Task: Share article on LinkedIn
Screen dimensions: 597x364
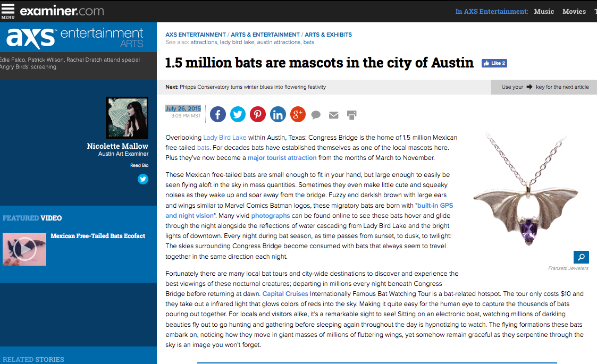Action: click(278, 114)
